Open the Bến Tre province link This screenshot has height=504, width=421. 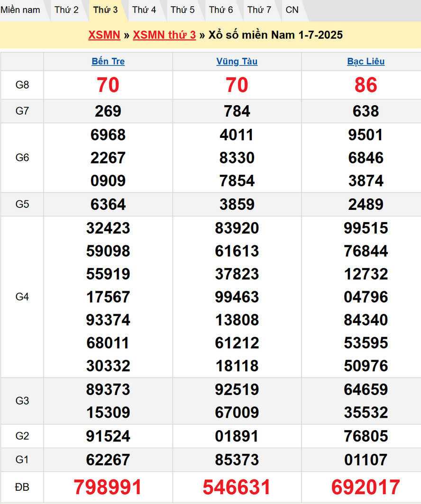point(108,62)
